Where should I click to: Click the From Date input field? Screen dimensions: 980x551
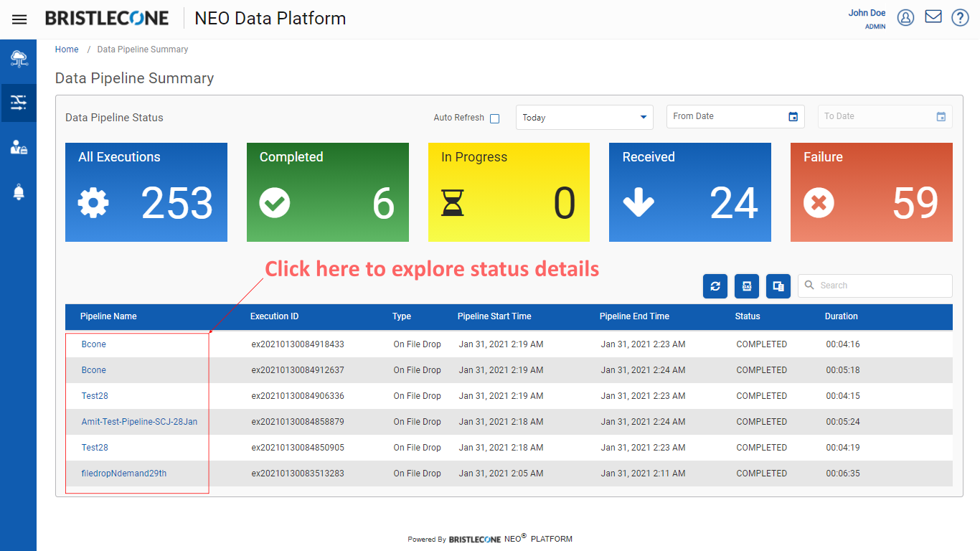[735, 117]
